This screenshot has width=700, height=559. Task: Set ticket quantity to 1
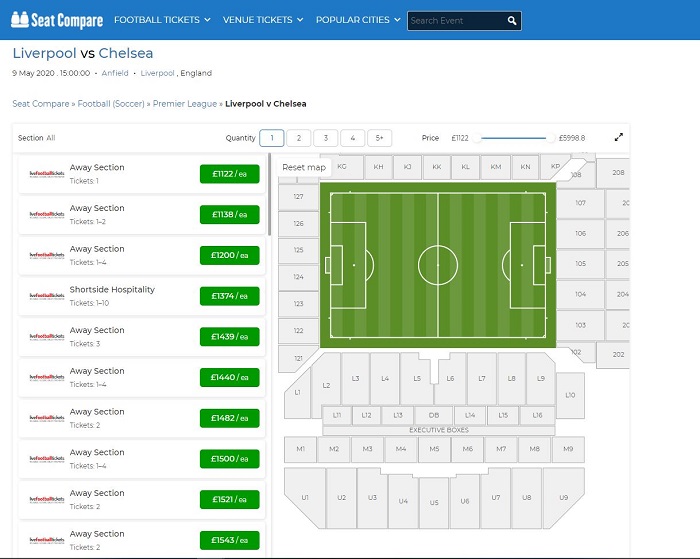point(271,138)
